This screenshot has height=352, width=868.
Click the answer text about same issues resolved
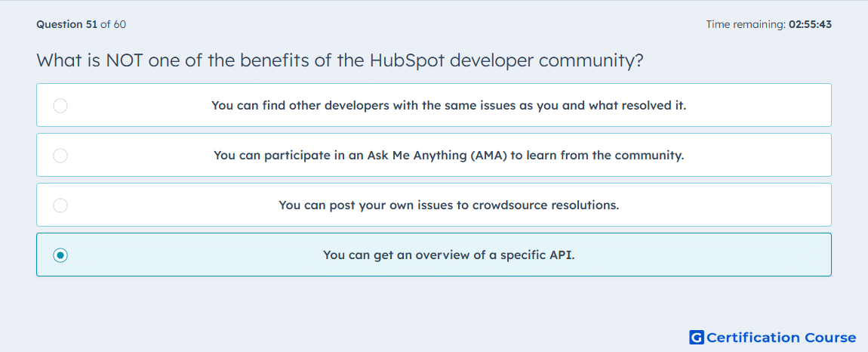(x=448, y=106)
